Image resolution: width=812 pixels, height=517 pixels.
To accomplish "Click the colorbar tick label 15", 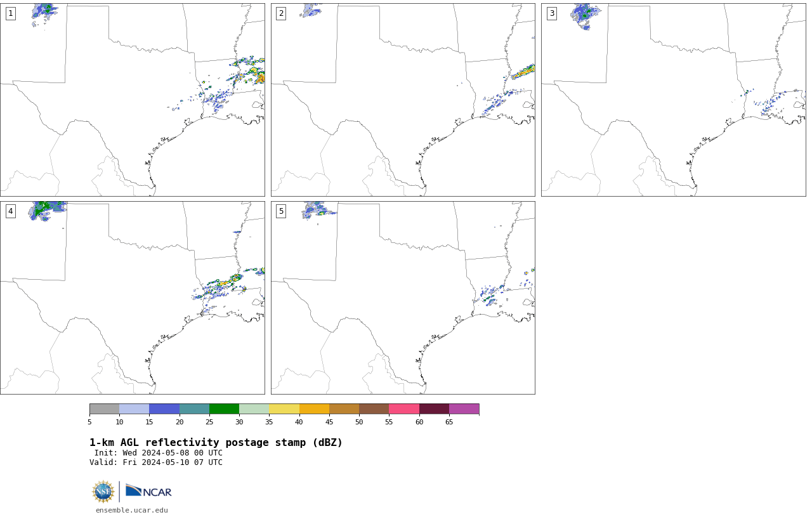I will 149,422.
